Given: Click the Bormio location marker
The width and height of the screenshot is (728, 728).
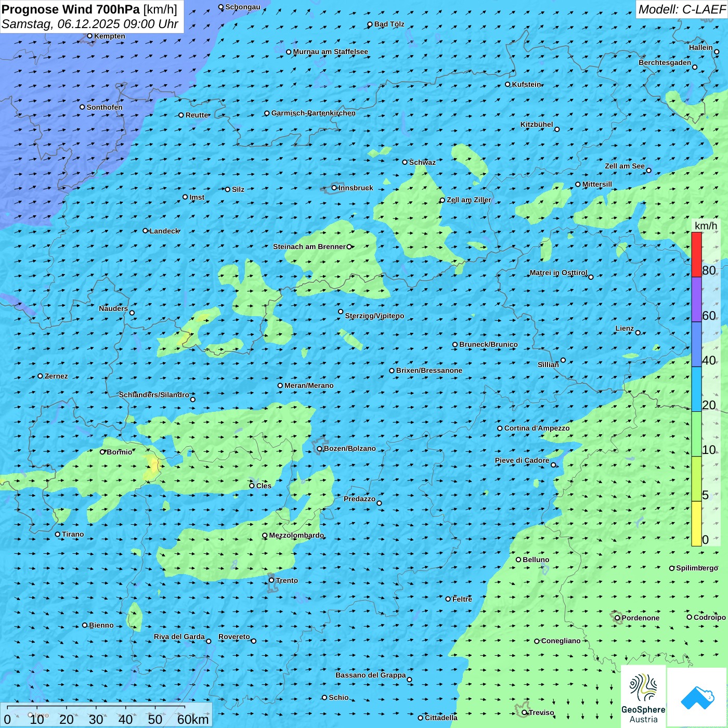Looking at the screenshot, I should click(x=102, y=452).
